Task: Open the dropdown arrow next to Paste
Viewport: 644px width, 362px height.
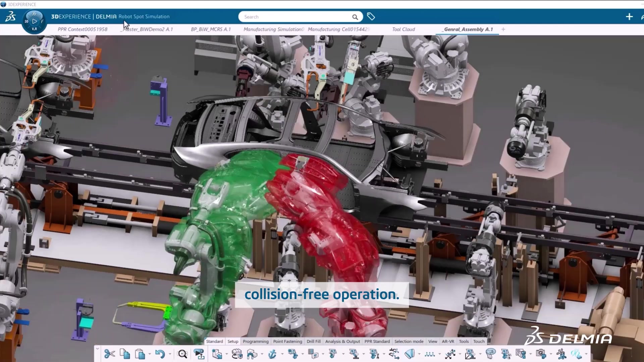Action: (x=150, y=354)
